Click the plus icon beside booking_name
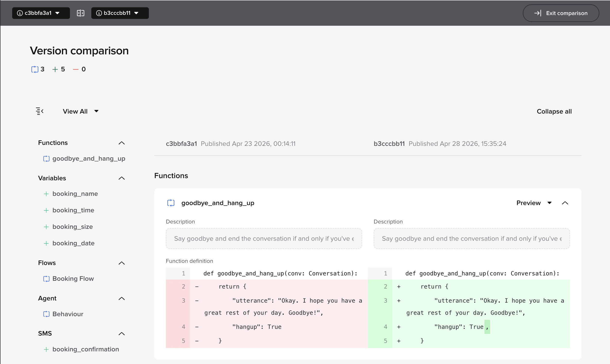Viewport: 610px width, 364px height. coord(46,194)
